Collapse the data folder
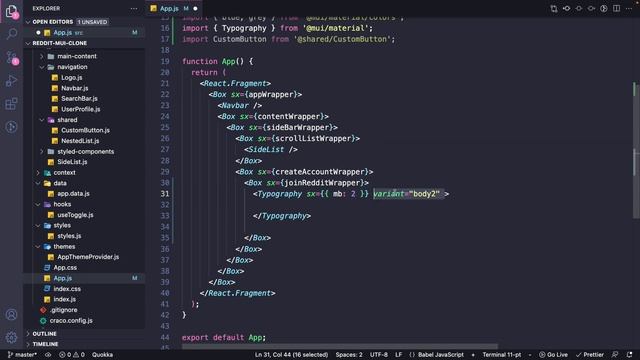 tap(38, 183)
